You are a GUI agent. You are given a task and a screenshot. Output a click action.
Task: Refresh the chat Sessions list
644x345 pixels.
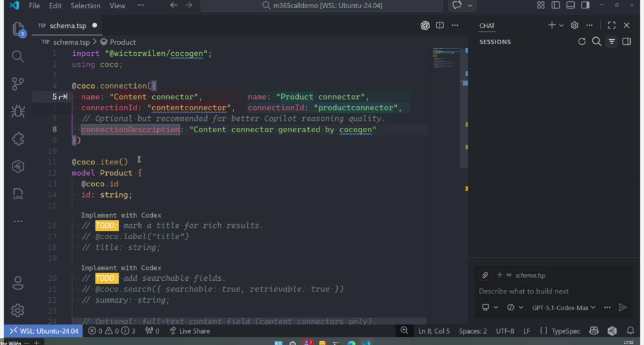point(582,42)
